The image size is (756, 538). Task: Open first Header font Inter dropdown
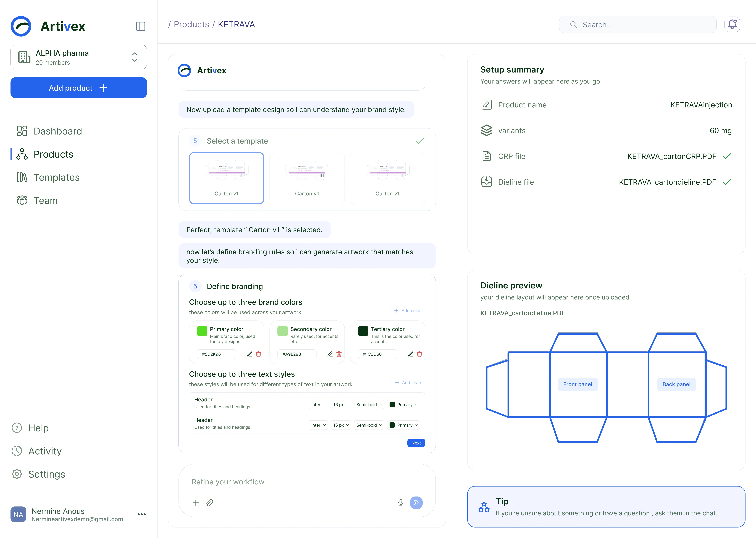[x=318, y=405]
